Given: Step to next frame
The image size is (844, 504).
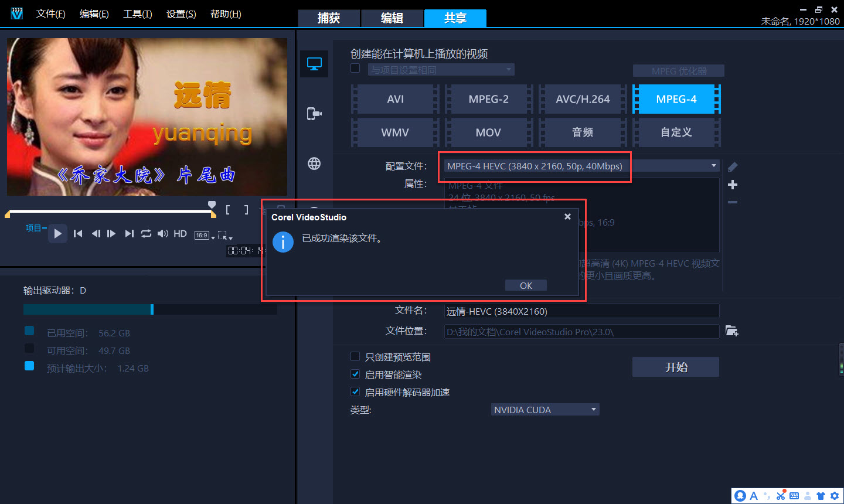Looking at the screenshot, I should [x=111, y=233].
